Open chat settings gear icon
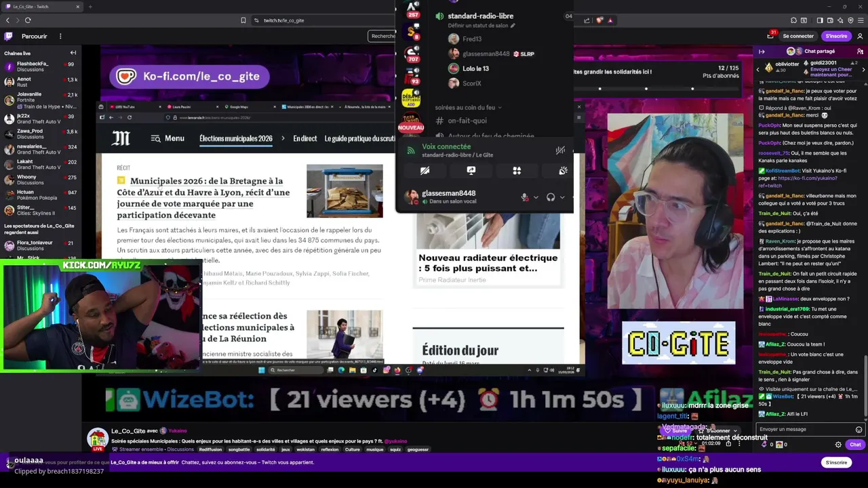The width and height of the screenshot is (868, 488). (838, 445)
